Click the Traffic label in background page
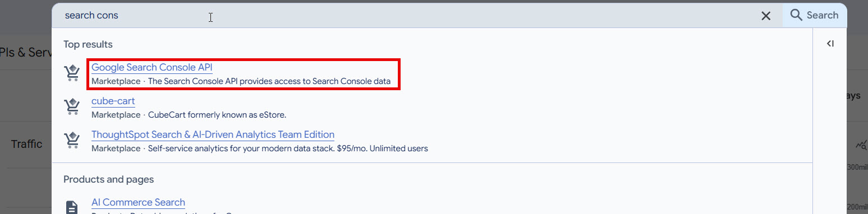The image size is (868, 214). click(x=26, y=144)
